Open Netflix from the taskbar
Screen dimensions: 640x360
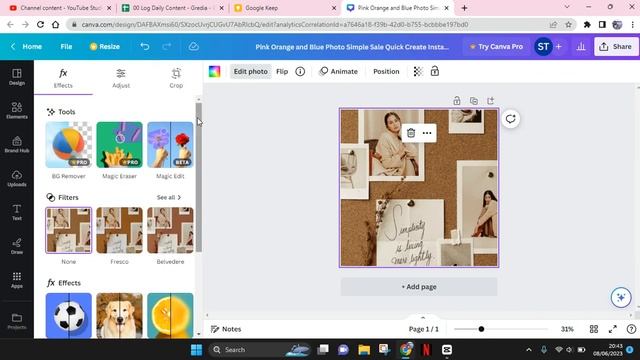click(426, 350)
